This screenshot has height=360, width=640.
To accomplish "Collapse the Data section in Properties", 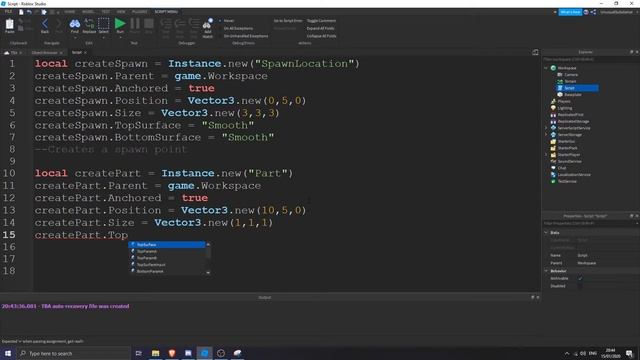I will coord(546,232).
